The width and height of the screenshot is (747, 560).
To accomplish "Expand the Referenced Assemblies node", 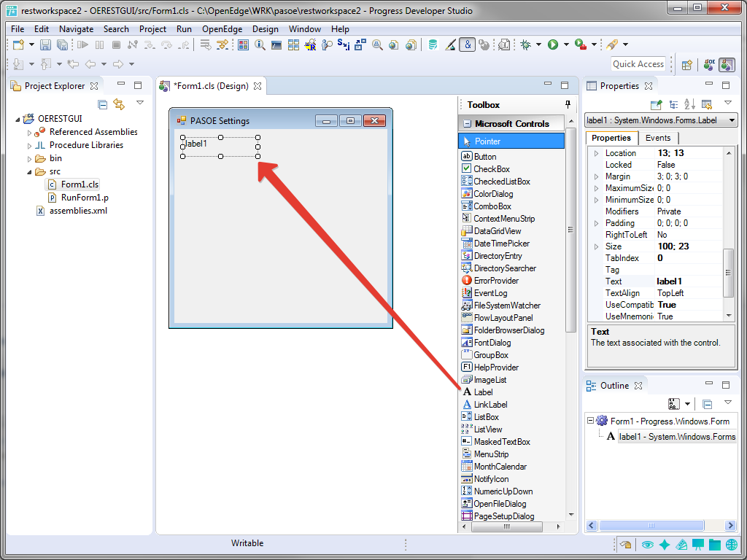I will pos(29,133).
